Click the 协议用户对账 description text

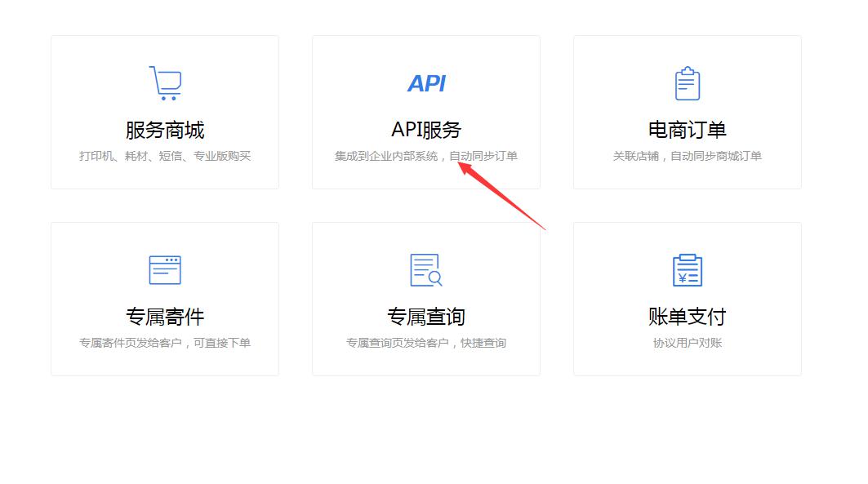coord(688,343)
